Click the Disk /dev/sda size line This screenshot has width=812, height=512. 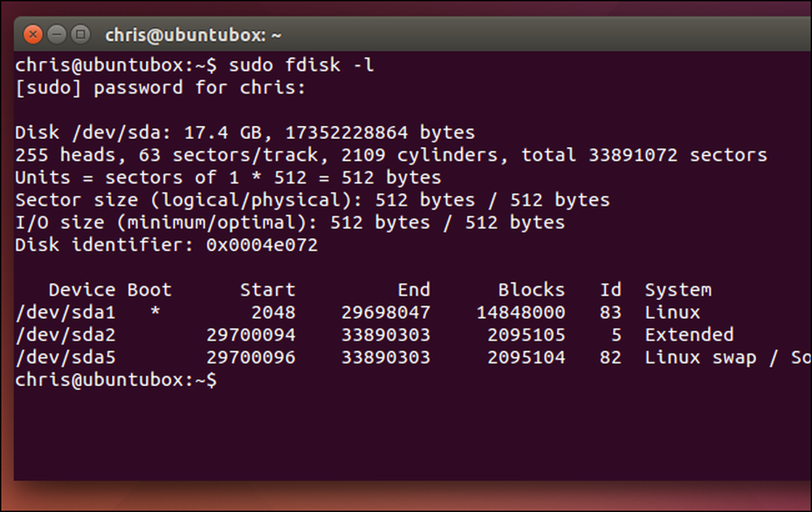pyautogui.click(x=245, y=132)
